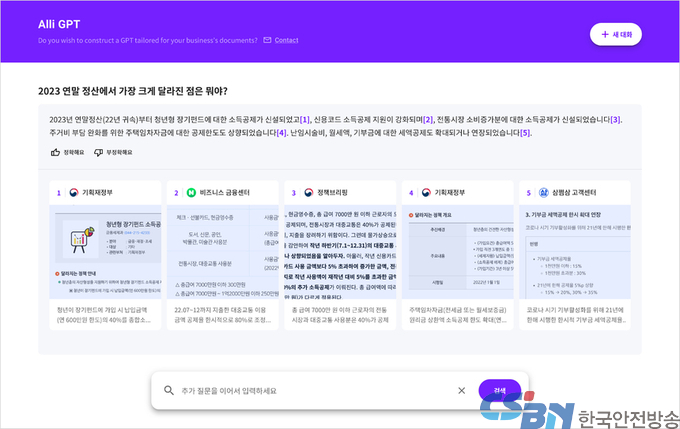Click the 부정확해요 label
680x429 pixels.
click(119, 152)
